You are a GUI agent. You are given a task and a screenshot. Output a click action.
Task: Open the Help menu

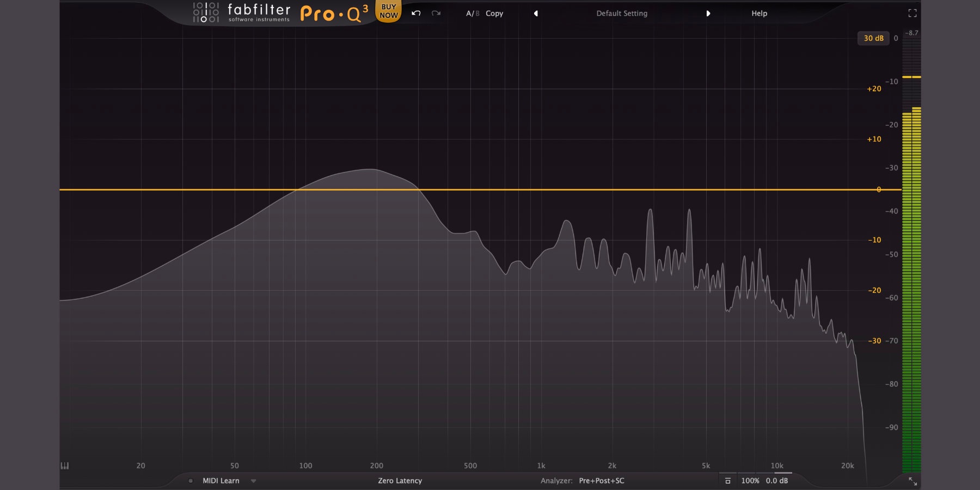pyautogui.click(x=758, y=13)
